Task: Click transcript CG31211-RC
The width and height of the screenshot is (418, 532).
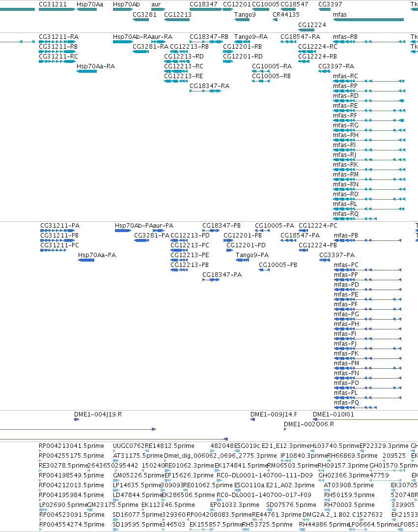Action: point(57,61)
